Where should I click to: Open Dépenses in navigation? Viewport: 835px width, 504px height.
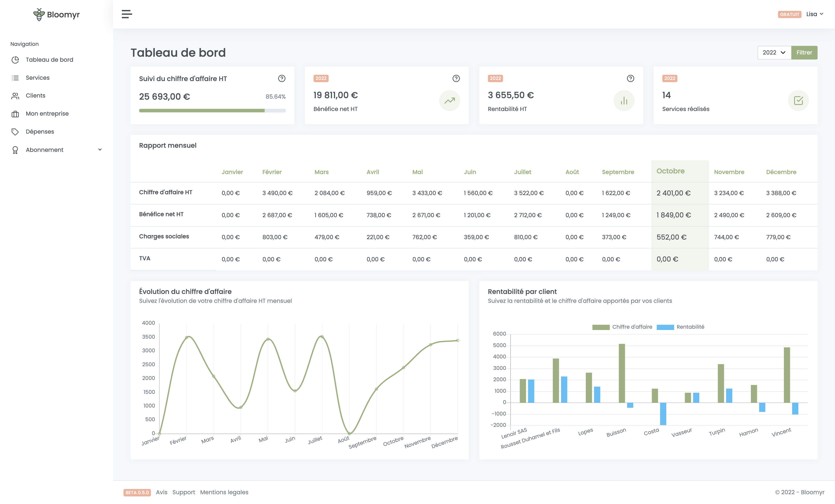pos(40,131)
